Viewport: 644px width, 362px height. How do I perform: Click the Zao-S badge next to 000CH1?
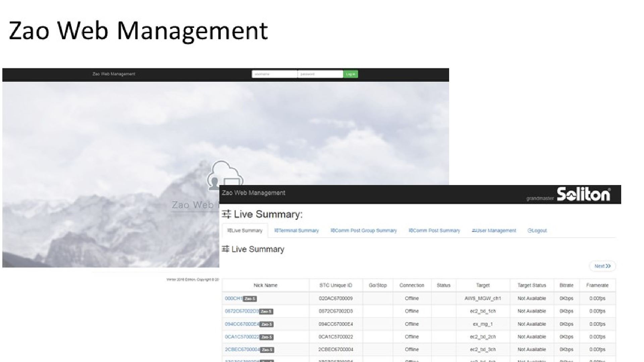click(x=250, y=299)
